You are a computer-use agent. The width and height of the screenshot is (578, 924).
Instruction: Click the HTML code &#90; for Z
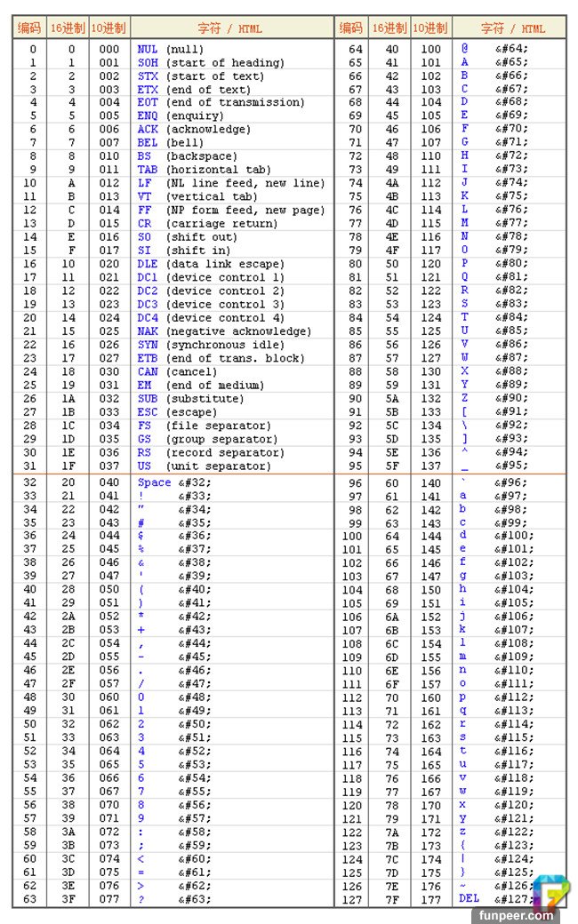510,399
